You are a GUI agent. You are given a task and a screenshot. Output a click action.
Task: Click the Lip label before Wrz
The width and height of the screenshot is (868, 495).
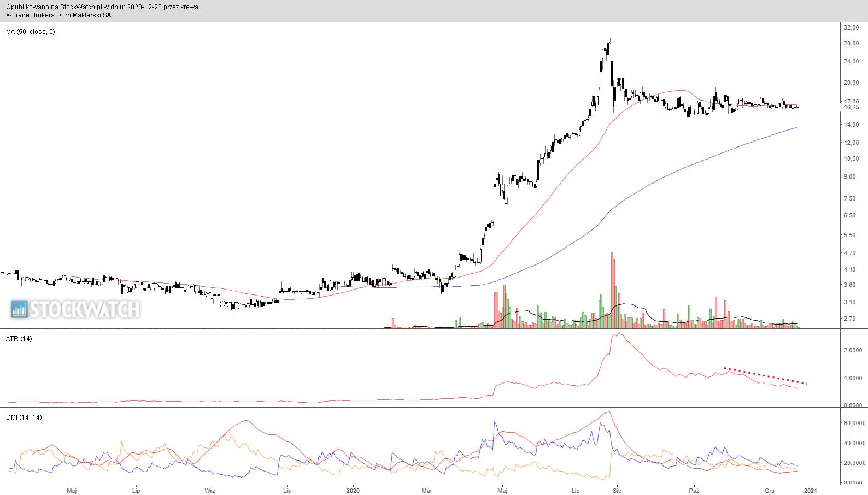click(136, 491)
